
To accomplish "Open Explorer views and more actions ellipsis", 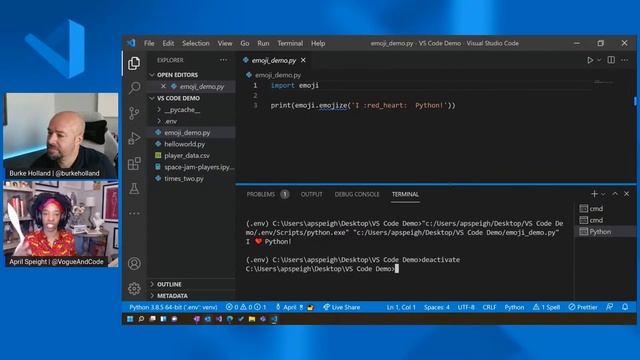I will click(x=223, y=60).
